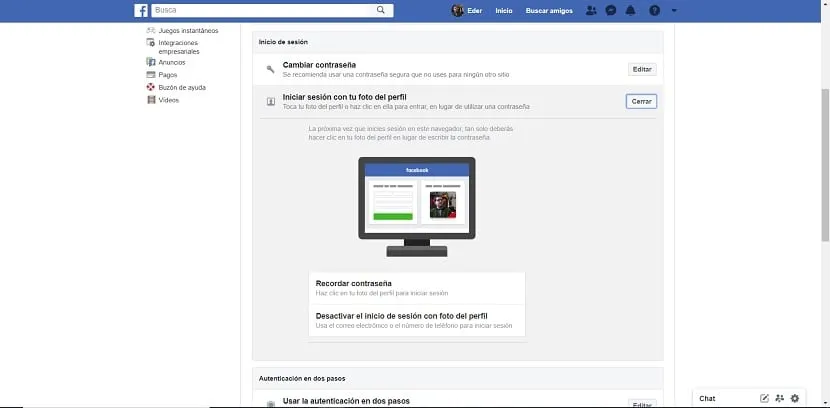
Task: Open Pagos in the left sidebar
Action: 167,74
